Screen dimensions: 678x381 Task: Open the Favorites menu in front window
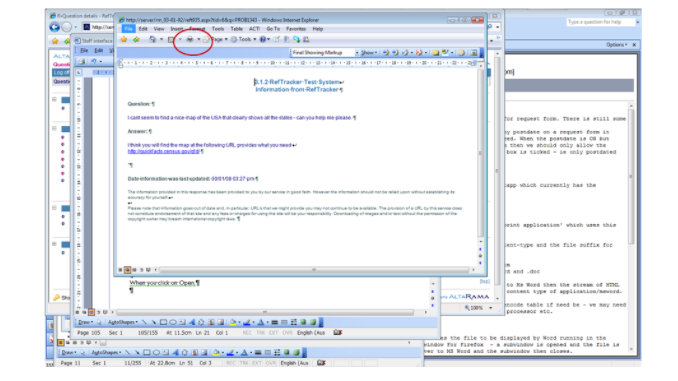tap(296, 29)
